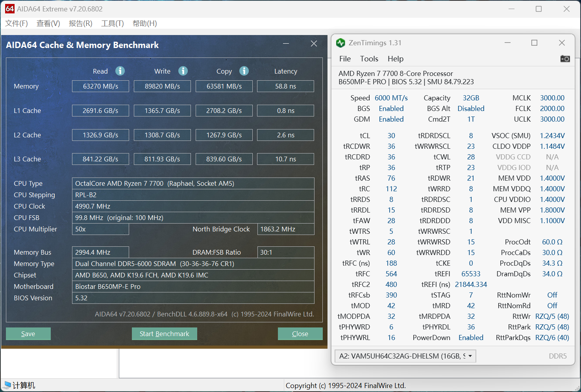Click the benchmark Close button
Screen dimensions: 581x392
pyautogui.click(x=300, y=334)
